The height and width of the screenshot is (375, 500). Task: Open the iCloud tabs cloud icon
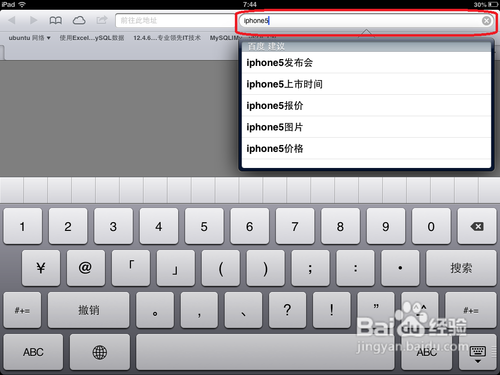[x=79, y=21]
